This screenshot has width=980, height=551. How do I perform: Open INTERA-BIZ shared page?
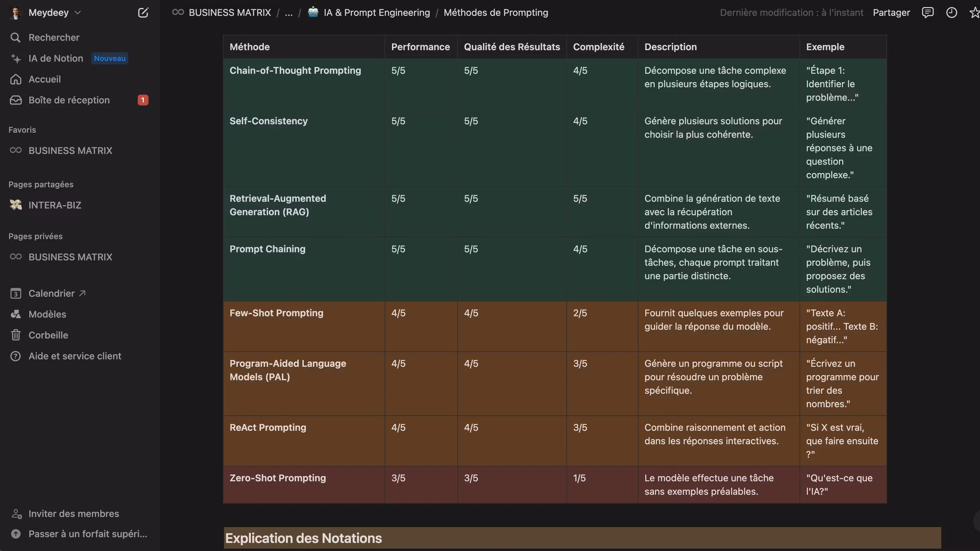pos(55,205)
